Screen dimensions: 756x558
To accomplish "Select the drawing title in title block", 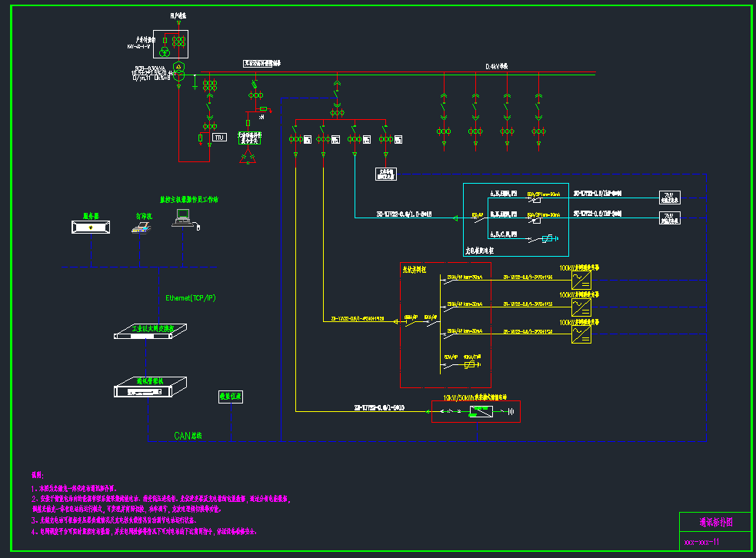I will [x=714, y=523].
